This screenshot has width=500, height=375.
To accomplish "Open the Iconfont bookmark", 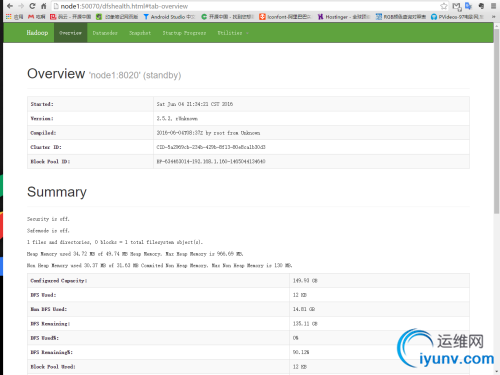I will click(x=285, y=17).
